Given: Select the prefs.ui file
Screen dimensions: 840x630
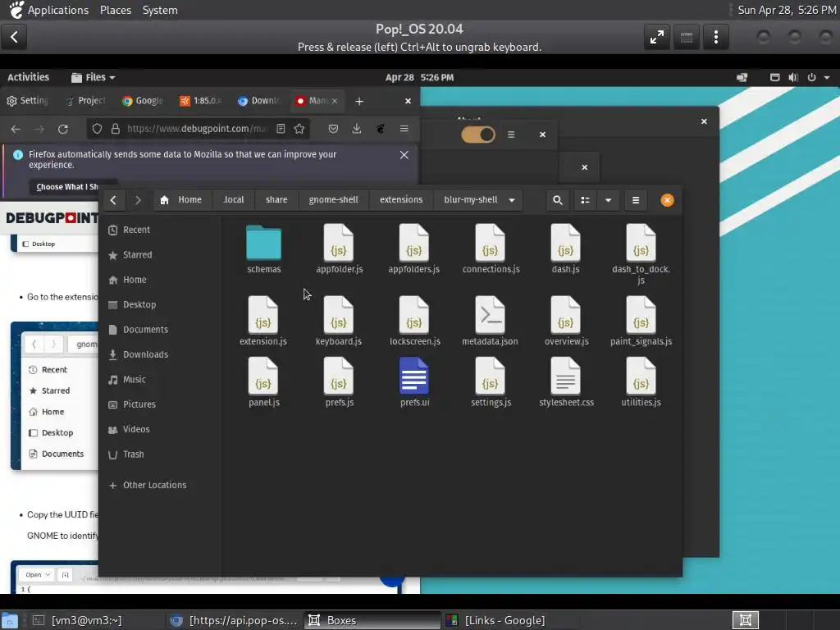Looking at the screenshot, I should [x=414, y=382].
